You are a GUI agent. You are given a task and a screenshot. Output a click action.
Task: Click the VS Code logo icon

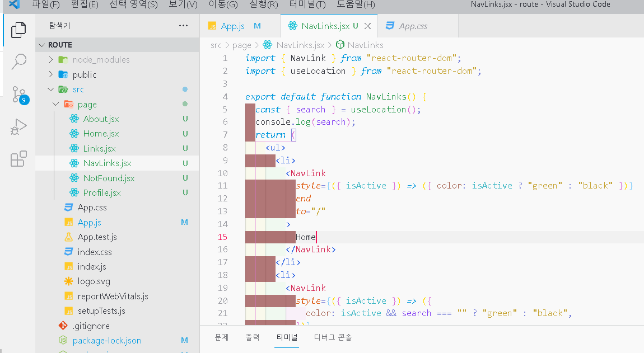[15, 4]
